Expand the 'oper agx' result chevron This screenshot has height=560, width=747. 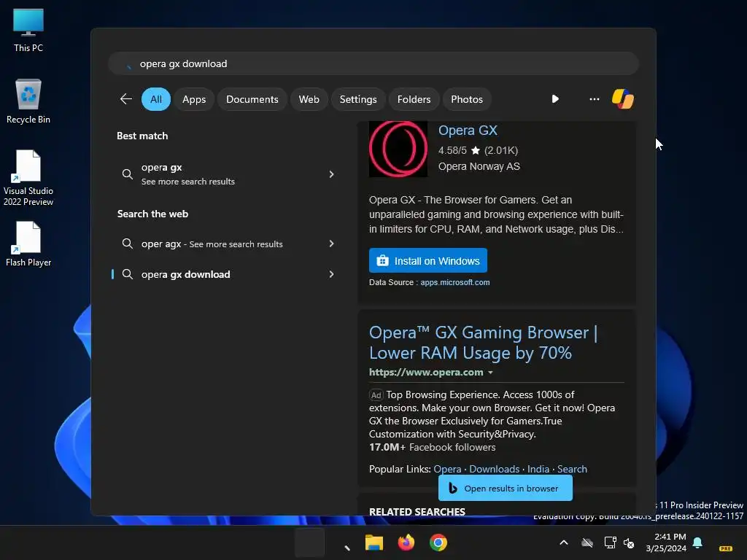(x=332, y=244)
